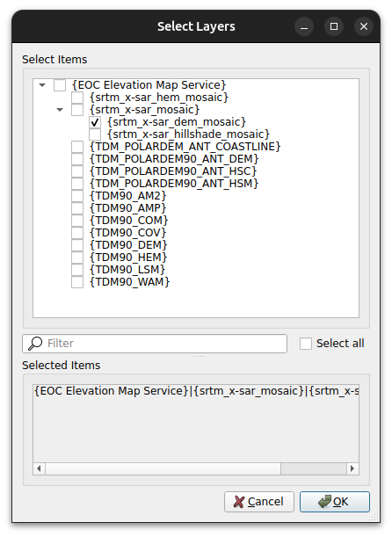
Task: Collapse the EOC Elevation Map Service node
Action: coord(42,85)
